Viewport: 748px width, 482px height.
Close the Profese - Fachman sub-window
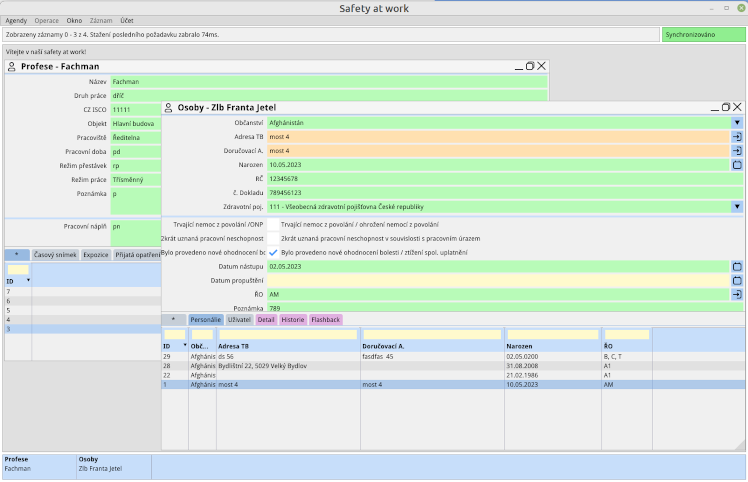click(x=541, y=66)
